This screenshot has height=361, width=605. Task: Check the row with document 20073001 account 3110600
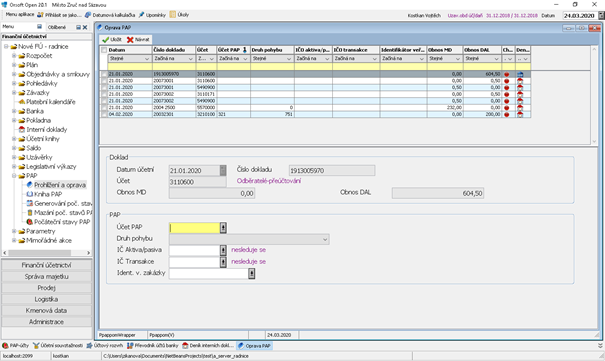point(104,81)
